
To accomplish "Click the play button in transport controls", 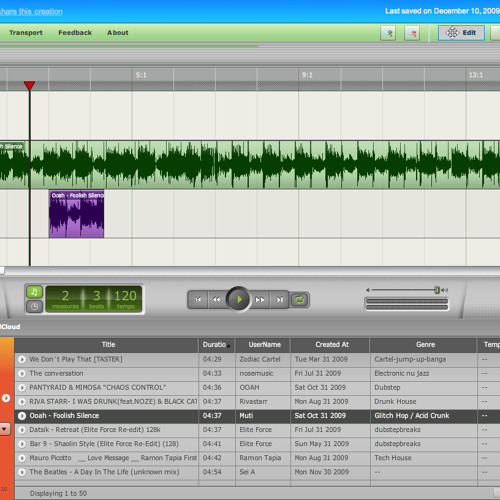I will (x=238, y=299).
